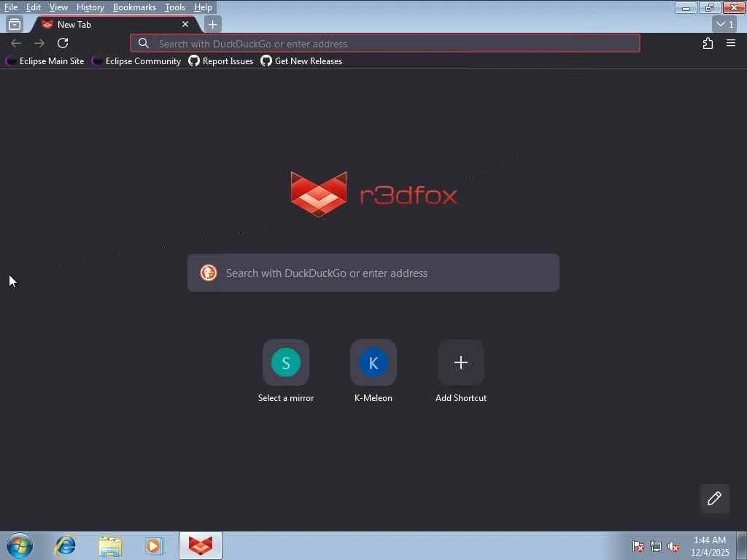Select r3dfox taskbar button
This screenshot has width=747, height=560.
[201, 545]
